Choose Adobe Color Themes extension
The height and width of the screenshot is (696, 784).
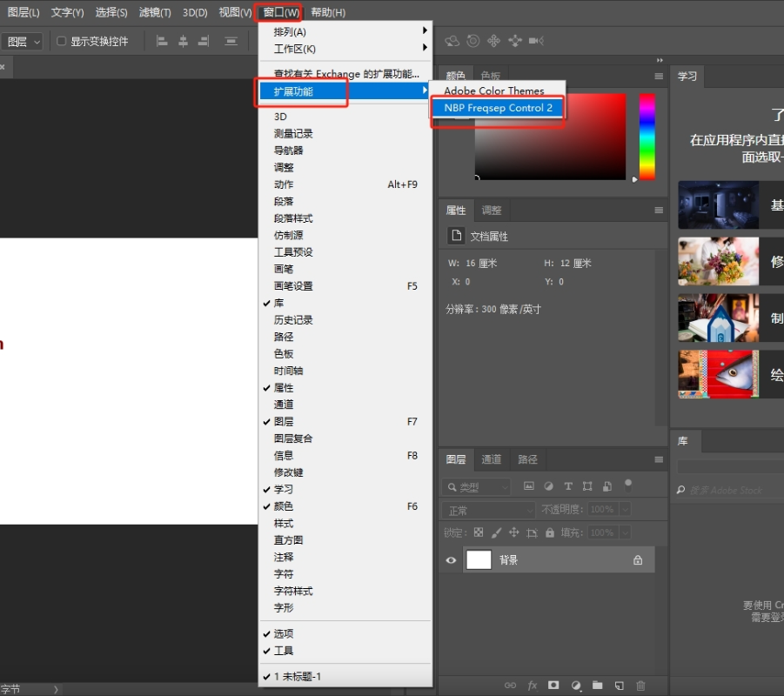click(x=498, y=90)
